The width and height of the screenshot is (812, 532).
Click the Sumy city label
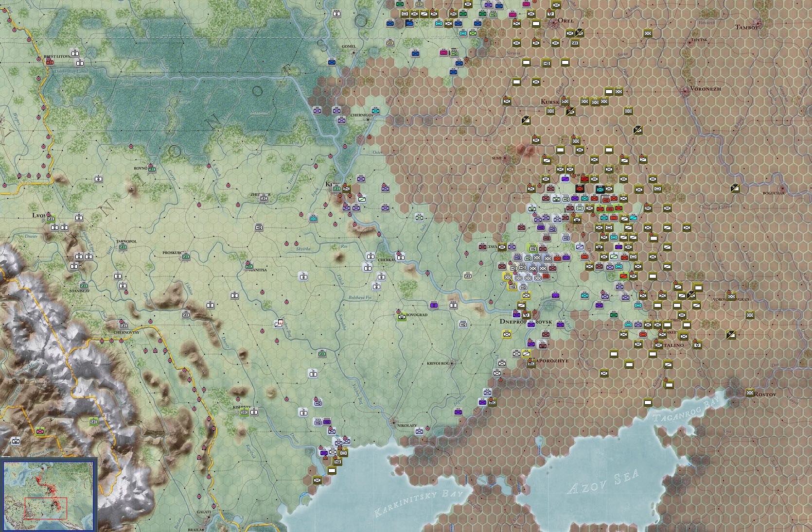[x=497, y=158]
